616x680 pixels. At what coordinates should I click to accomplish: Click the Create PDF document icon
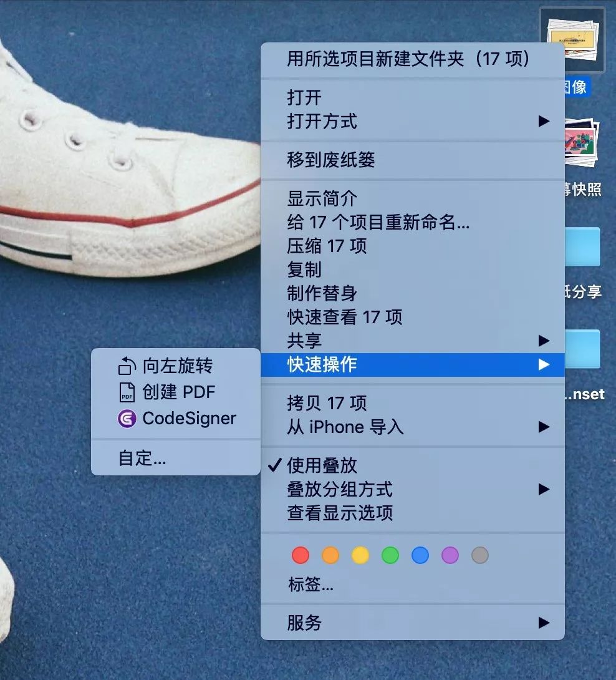point(127,392)
